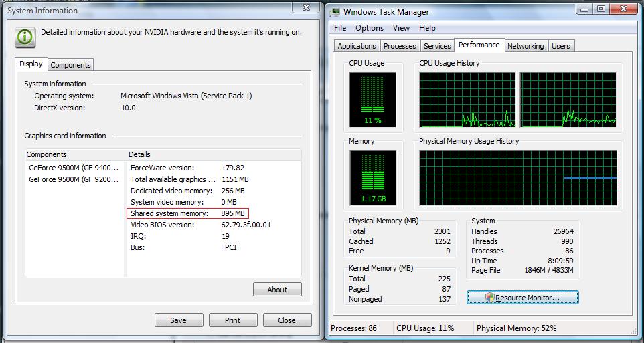
Task: Click the shield icon on Resource Monitor button
Action: (x=489, y=298)
